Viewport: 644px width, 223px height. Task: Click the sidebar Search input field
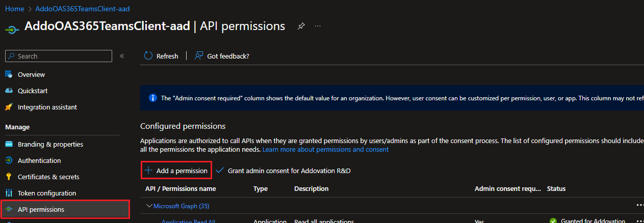tap(59, 56)
